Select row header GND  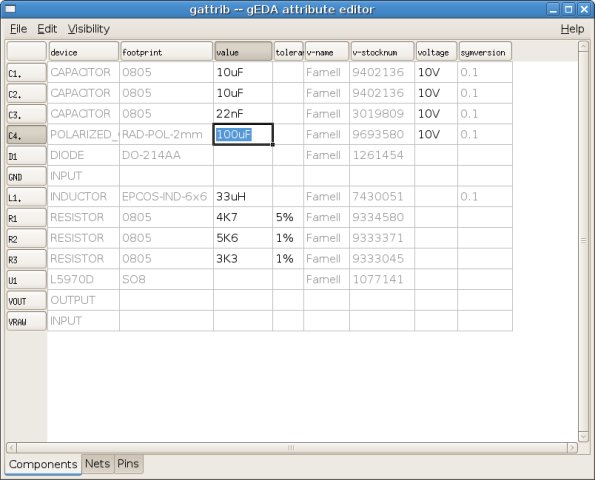click(26, 176)
